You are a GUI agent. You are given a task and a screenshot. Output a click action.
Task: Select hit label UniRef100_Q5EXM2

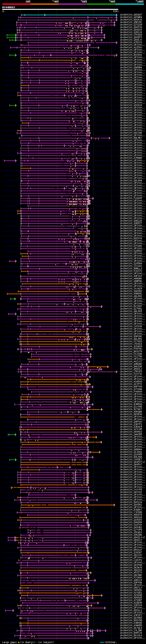pos(131,22)
